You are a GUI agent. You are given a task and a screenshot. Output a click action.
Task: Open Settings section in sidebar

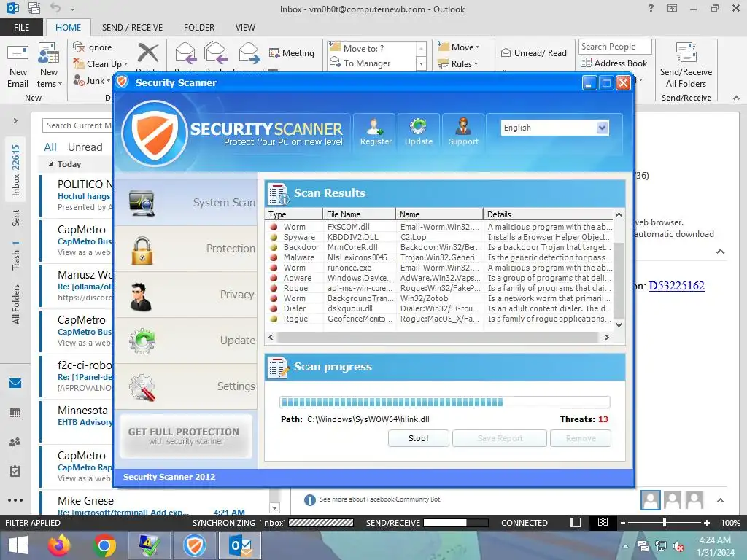(x=186, y=386)
